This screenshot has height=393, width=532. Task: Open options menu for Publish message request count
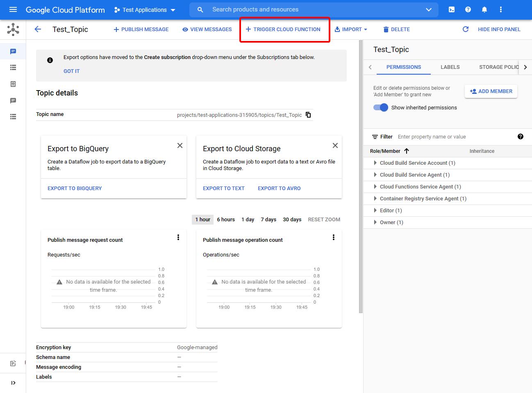point(178,237)
